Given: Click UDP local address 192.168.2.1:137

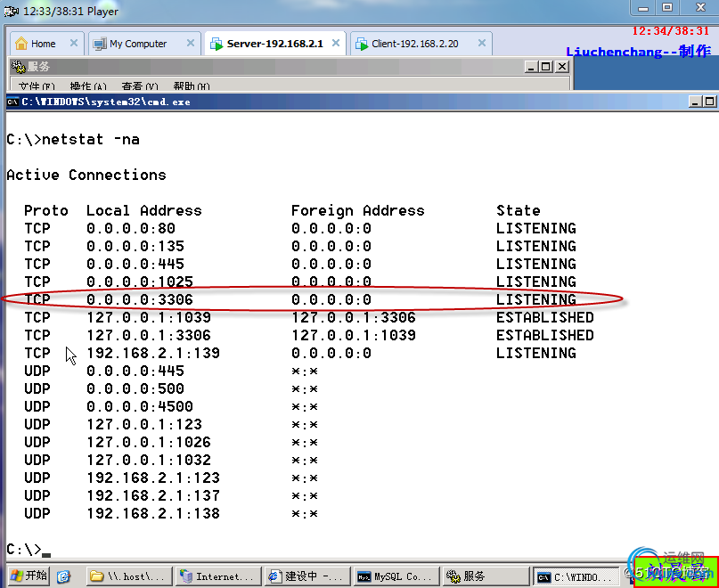Looking at the screenshot, I should pyautogui.click(x=153, y=496).
